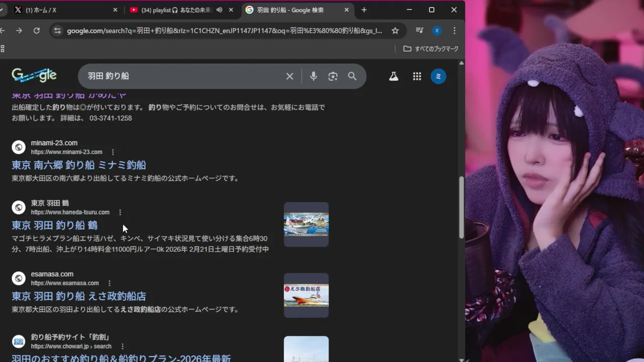Open the 東京 羽田 釣り船 鶴 result

tap(54, 225)
